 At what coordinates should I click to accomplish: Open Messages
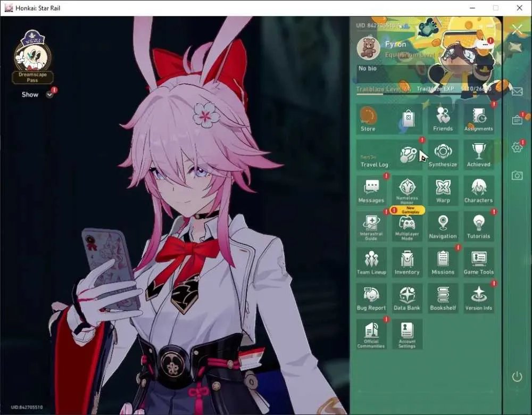pos(371,190)
